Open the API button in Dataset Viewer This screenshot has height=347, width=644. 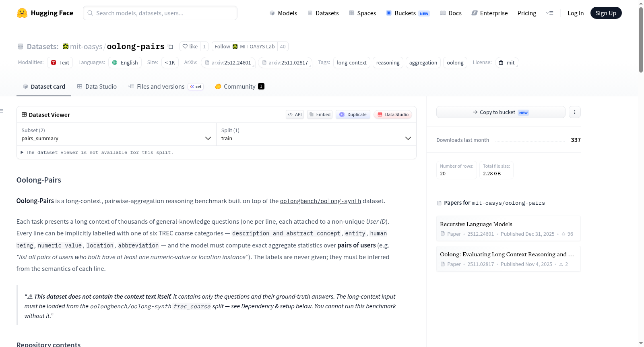[x=295, y=114]
